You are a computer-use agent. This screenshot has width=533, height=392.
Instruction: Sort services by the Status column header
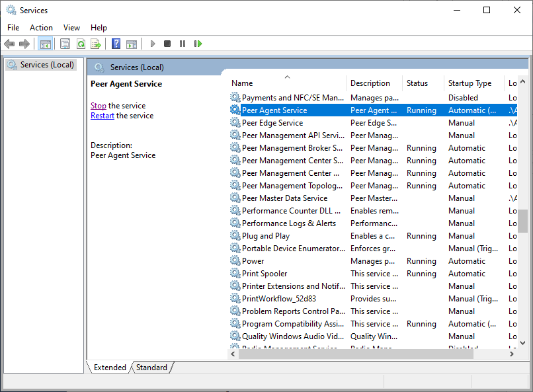[417, 83]
